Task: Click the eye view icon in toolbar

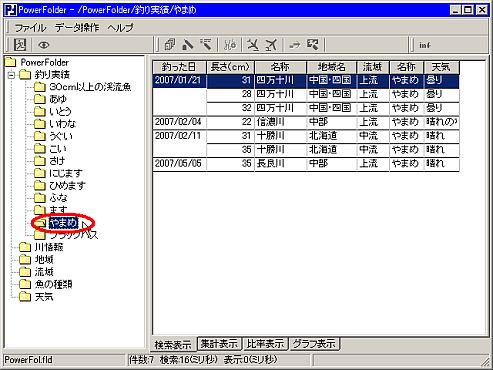Action: tap(44, 45)
